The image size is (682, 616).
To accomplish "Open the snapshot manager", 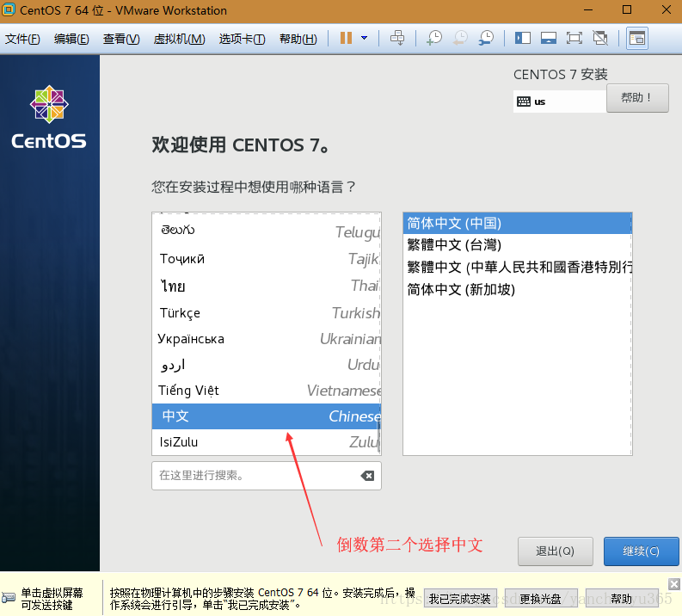I will tap(486, 38).
